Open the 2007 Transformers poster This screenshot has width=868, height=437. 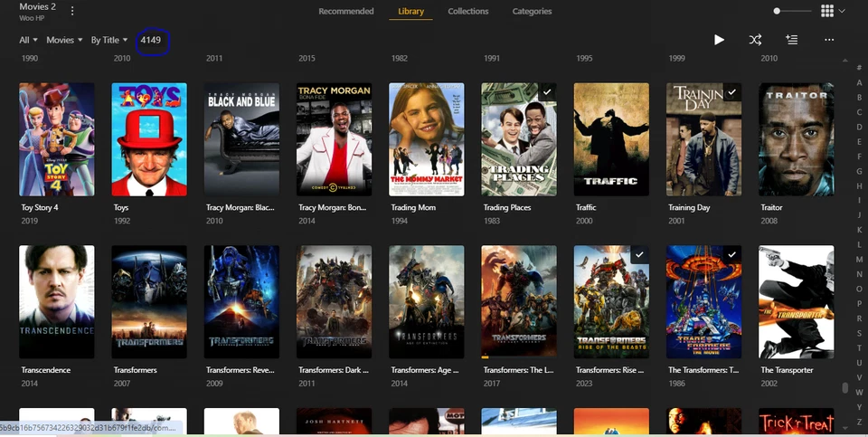(149, 302)
